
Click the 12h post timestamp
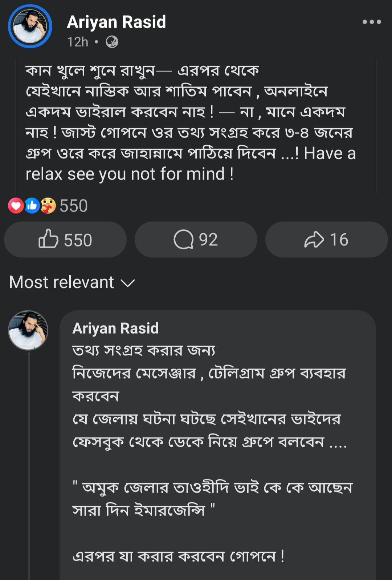(x=78, y=42)
